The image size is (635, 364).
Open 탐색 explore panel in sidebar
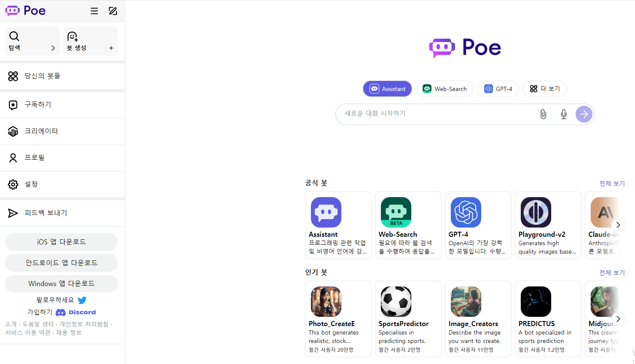[x=32, y=41]
